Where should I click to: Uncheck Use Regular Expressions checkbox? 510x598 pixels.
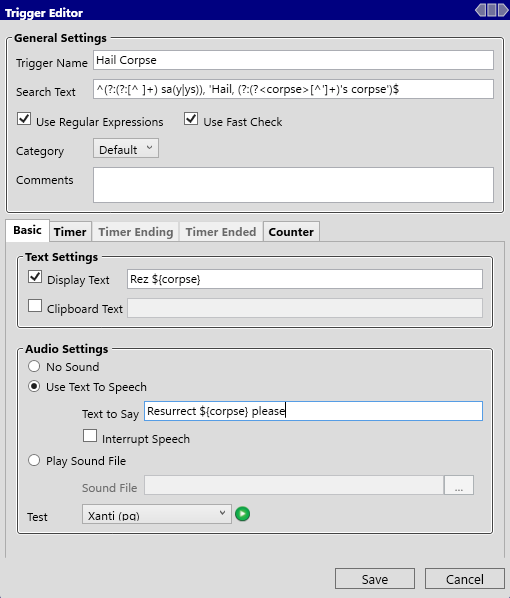coord(24,119)
